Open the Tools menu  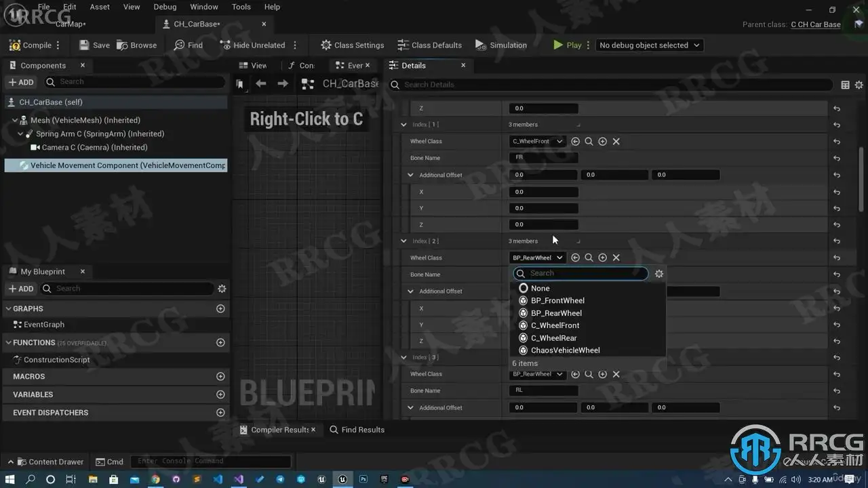241,7
